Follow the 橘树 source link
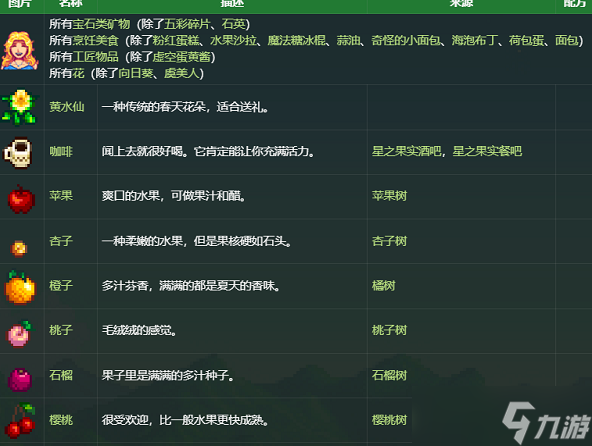The height and width of the screenshot is (446, 592). pyautogui.click(x=384, y=286)
